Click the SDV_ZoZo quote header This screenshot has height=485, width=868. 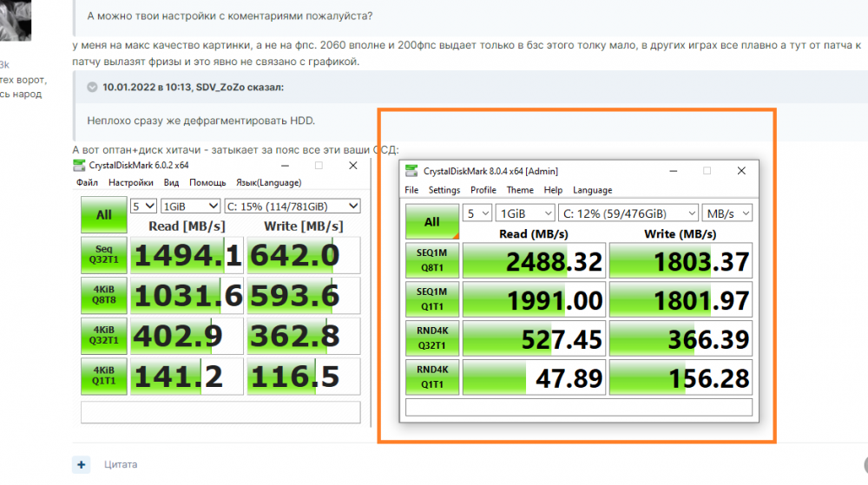[x=194, y=88]
